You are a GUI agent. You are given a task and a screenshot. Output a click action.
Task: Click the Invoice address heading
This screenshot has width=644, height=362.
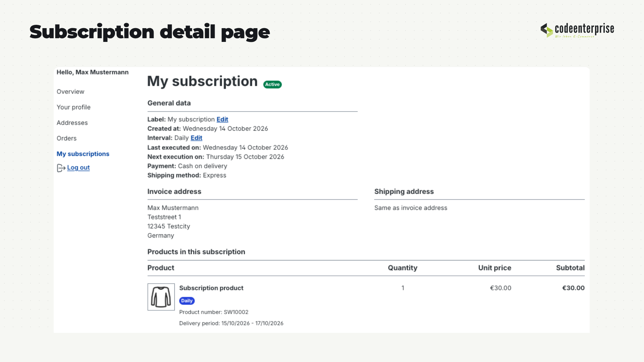pos(174,192)
